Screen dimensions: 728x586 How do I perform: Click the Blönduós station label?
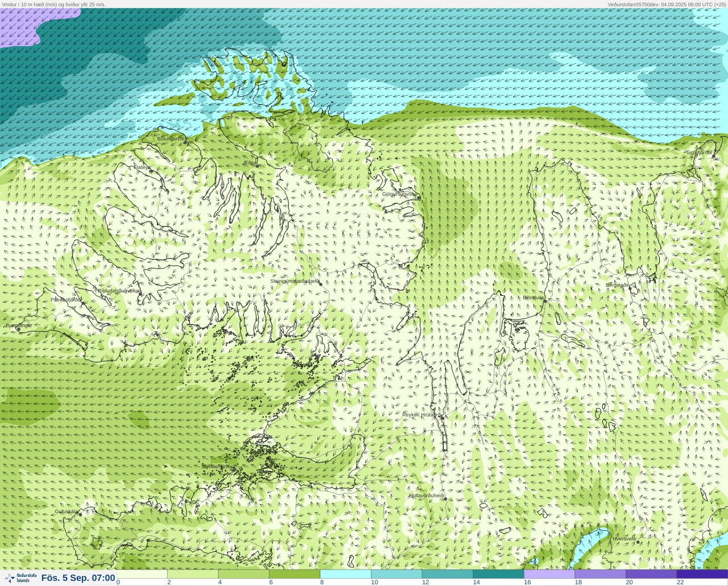coord(533,298)
